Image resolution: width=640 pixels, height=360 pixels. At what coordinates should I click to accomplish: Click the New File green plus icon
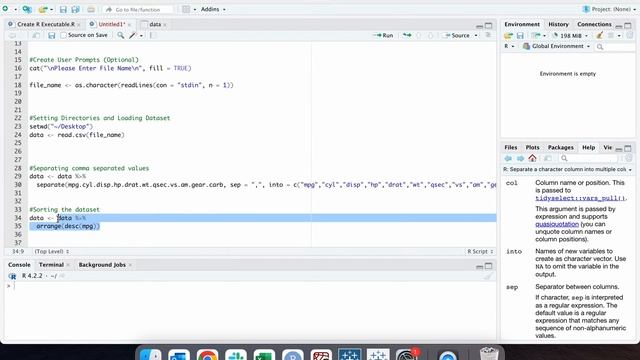tap(5, 9)
